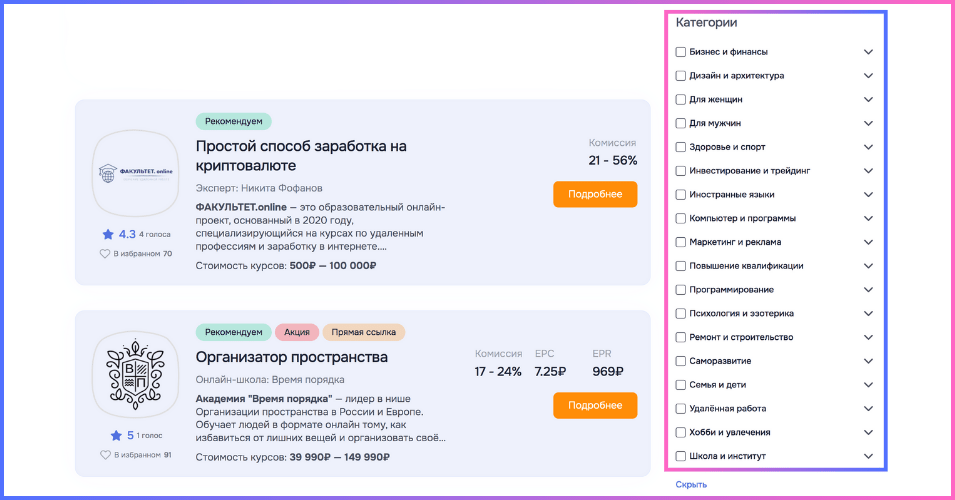Click Подробнее on the crypto course card
Viewport: 955px width, 500px height.
tap(595, 194)
